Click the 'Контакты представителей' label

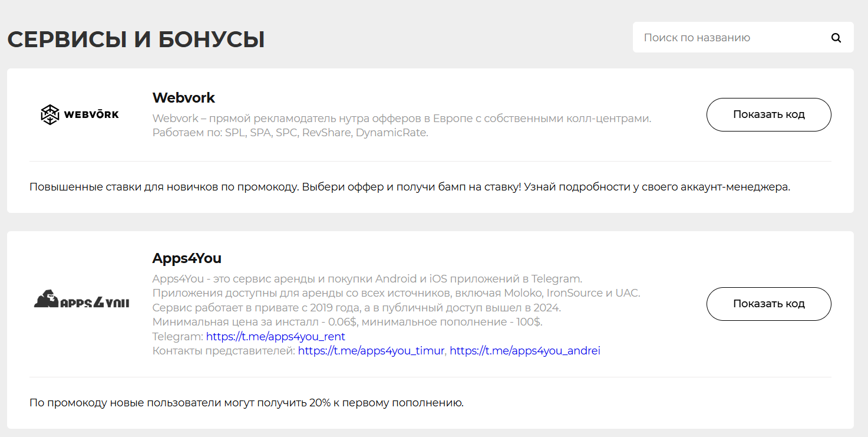click(x=223, y=351)
